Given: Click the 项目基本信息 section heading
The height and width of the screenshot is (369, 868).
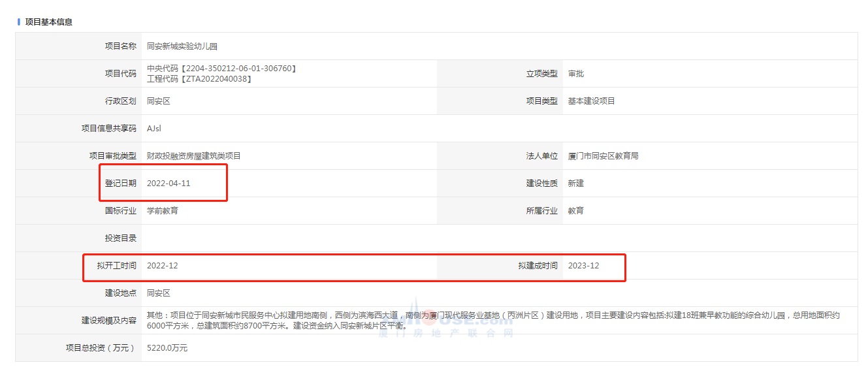Looking at the screenshot, I should coord(48,22).
